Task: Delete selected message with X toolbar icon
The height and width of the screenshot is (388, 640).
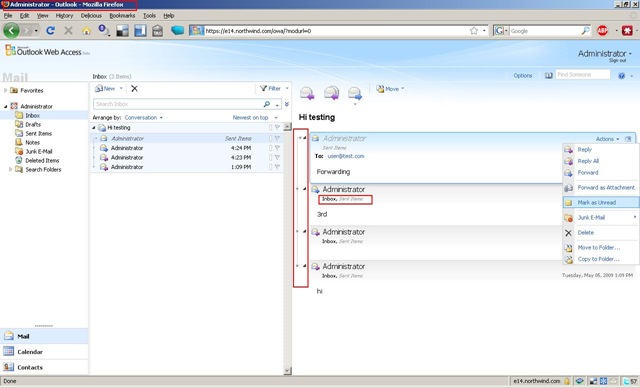Action: click(134, 89)
